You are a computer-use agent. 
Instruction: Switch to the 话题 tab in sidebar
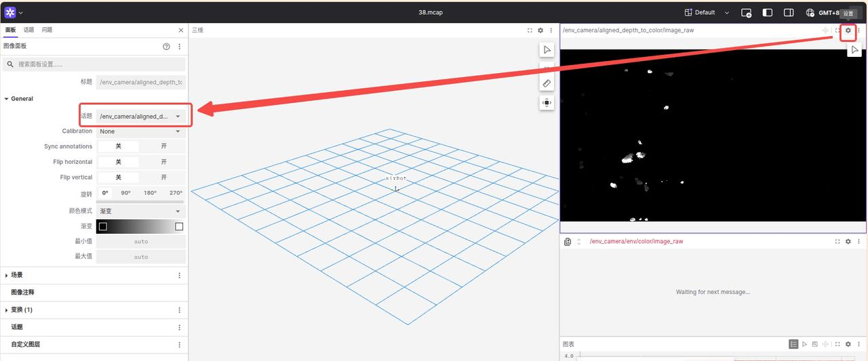tap(28, 30)
